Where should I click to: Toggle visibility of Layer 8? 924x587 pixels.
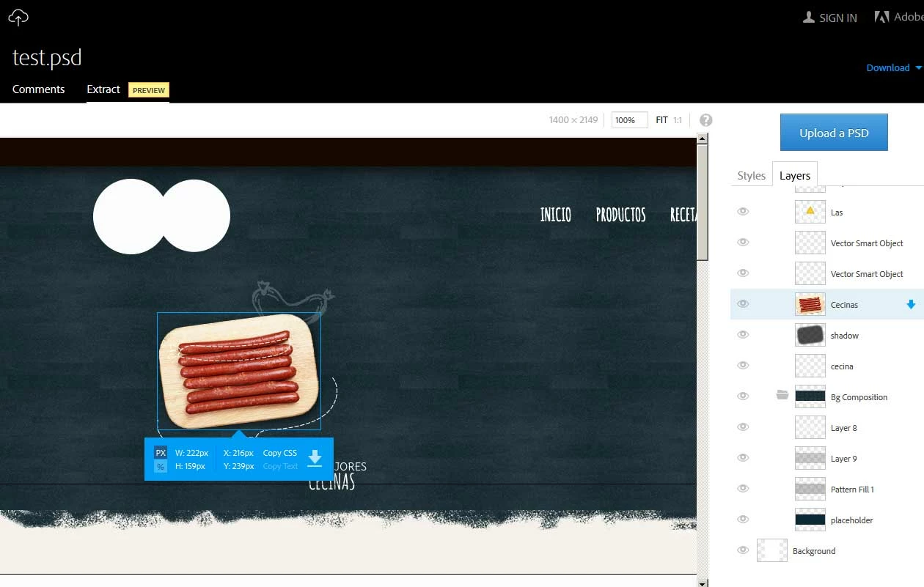click(743, 427)
